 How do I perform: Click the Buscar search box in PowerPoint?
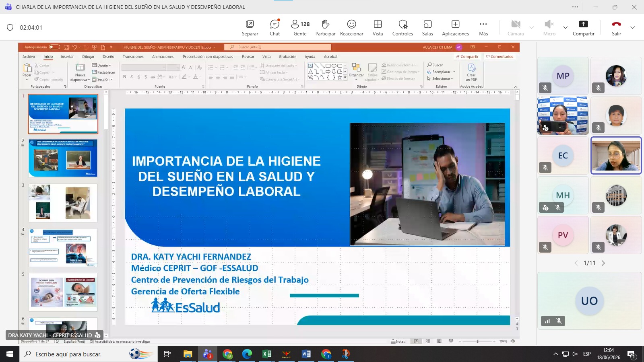[277, 47]
